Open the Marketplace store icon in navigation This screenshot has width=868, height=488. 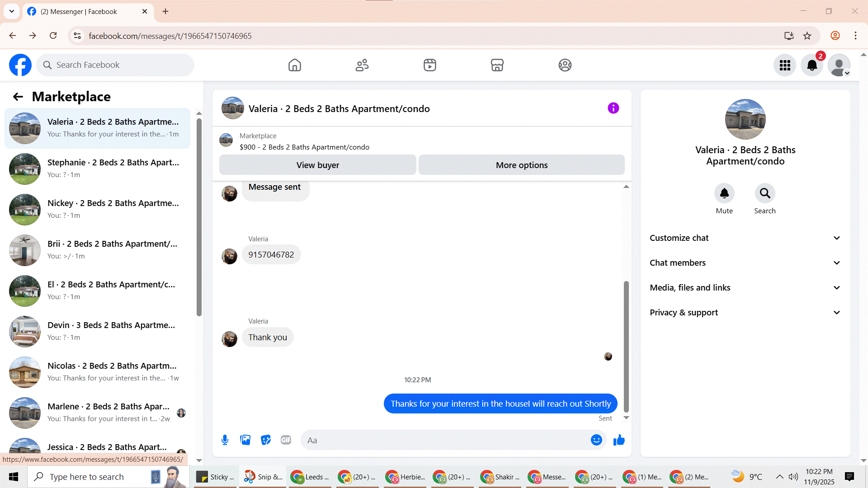click(497, 65)
